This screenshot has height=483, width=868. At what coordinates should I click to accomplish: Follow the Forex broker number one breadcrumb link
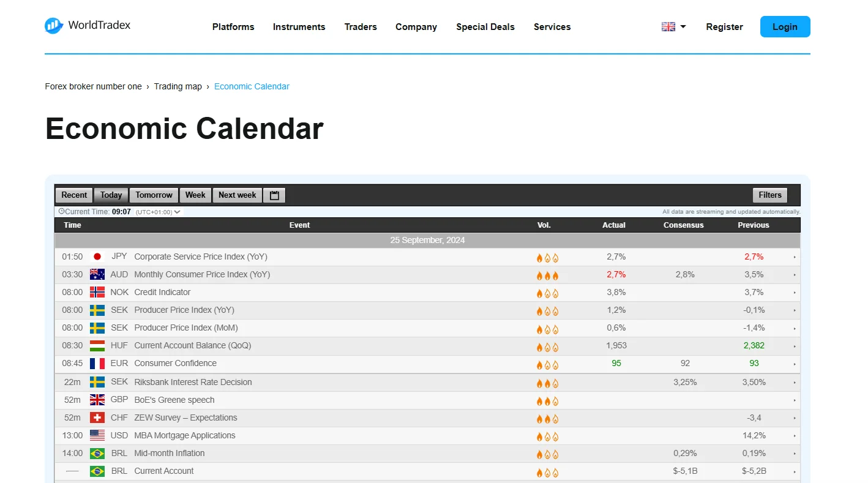93,86
